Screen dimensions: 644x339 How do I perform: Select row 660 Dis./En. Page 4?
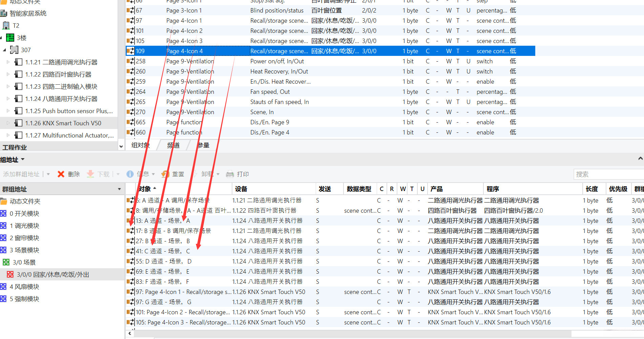click(x=330, y=132)
